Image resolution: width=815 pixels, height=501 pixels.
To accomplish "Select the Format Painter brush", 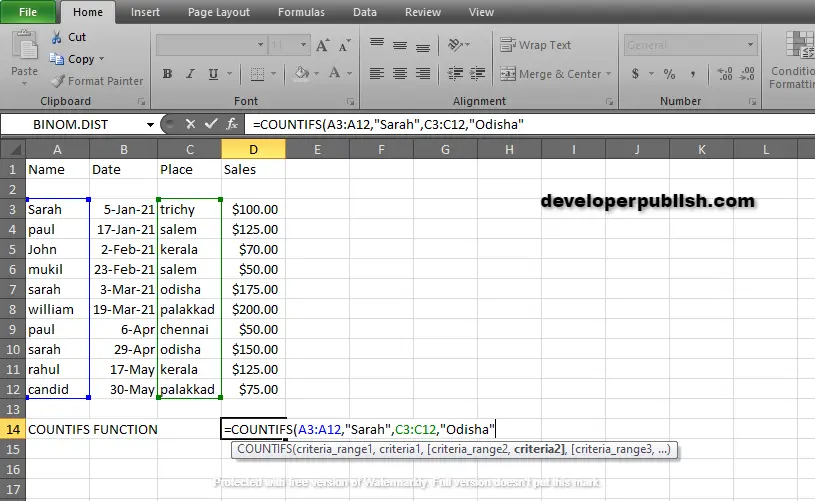I will pyautogui.click(x=58, y=81).
